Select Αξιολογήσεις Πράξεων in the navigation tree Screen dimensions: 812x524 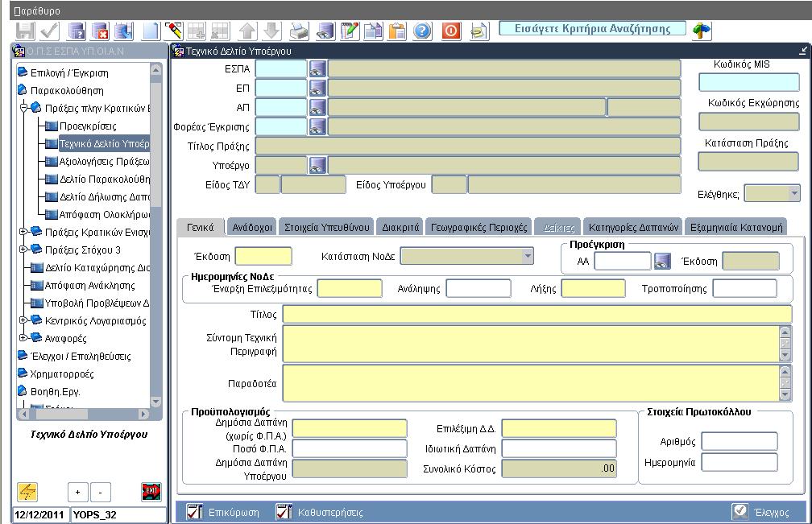tap(104, 162)
